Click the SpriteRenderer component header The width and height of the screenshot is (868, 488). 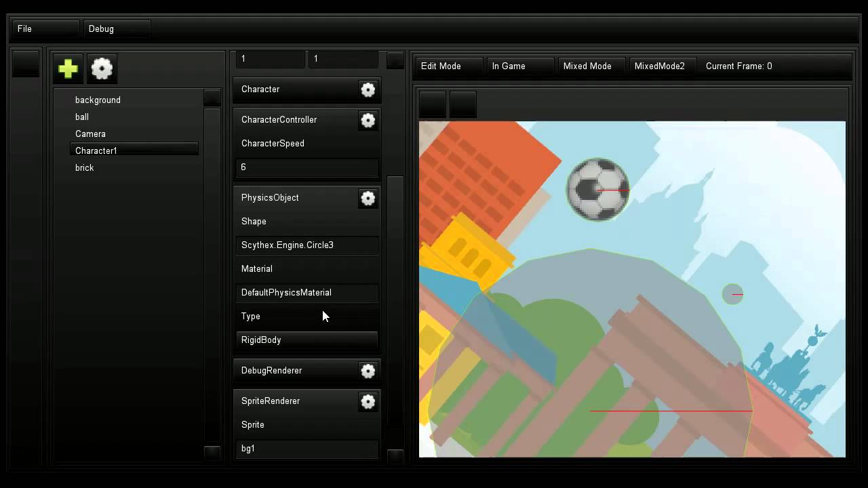coord(295,401)
